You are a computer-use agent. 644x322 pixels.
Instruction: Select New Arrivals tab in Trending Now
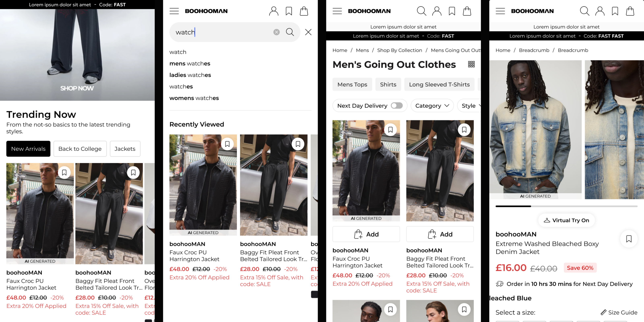tap(28, 149)
